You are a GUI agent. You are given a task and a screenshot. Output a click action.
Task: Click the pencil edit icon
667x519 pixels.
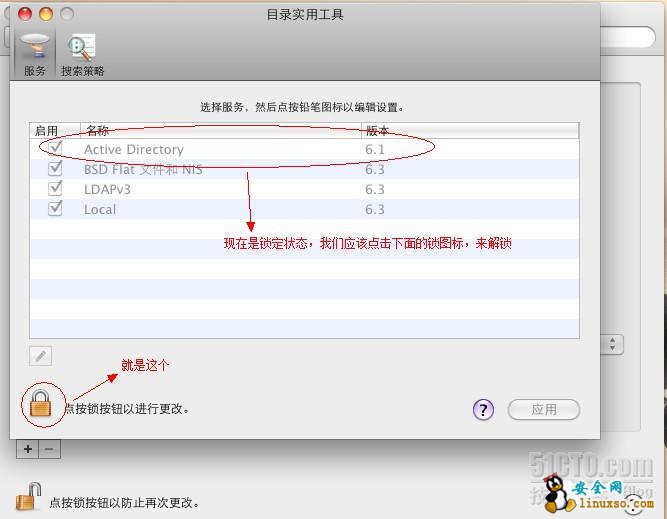tap(41, 356)
